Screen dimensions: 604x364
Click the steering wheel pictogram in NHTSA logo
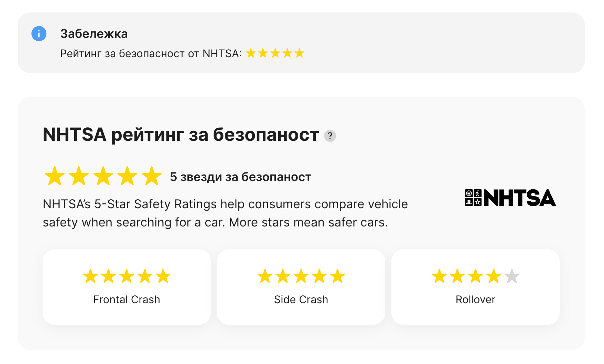coord(469,193)
